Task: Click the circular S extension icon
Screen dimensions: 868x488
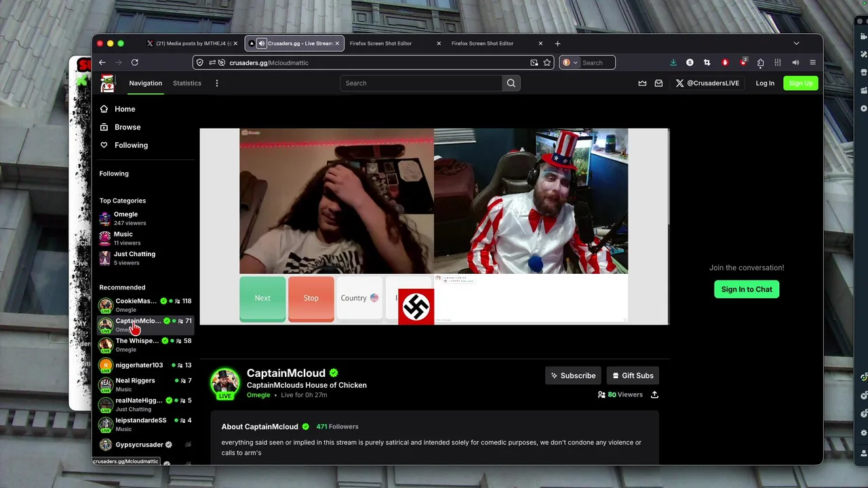Action: (x=690, y=62)
